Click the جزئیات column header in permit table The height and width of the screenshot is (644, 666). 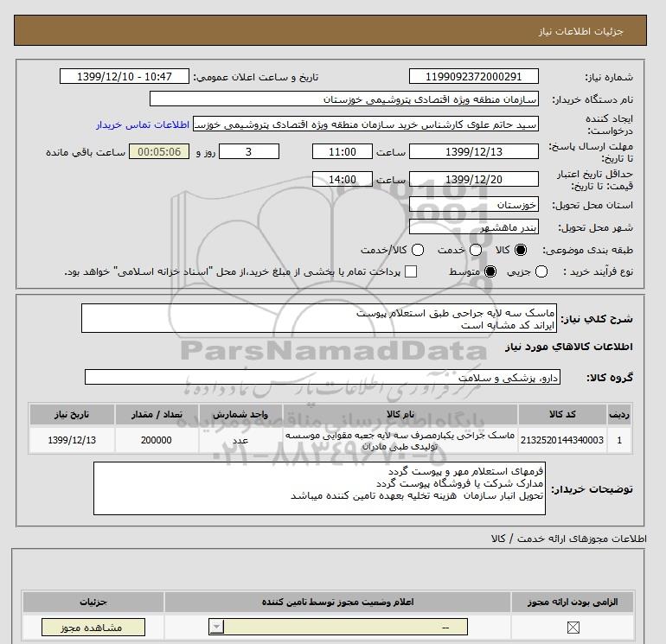click(x=93, y=602)
